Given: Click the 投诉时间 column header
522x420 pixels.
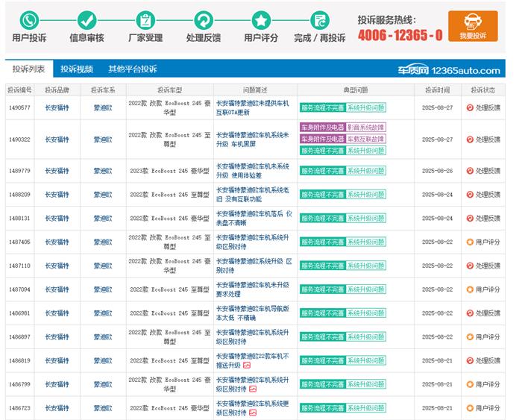Looking at the screenshot, I should pos(438,90).
